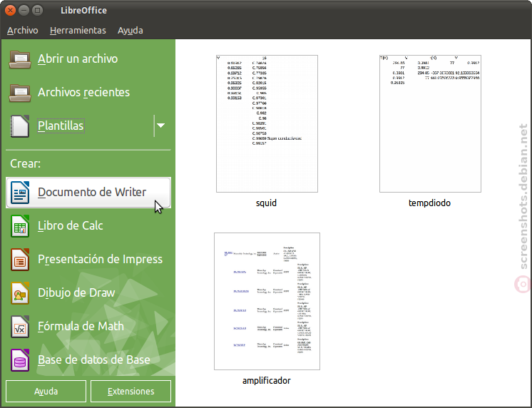Click the amplificador file name
Image resolution: width=532 pixels, height=408 pixels.
pos(266,380)
